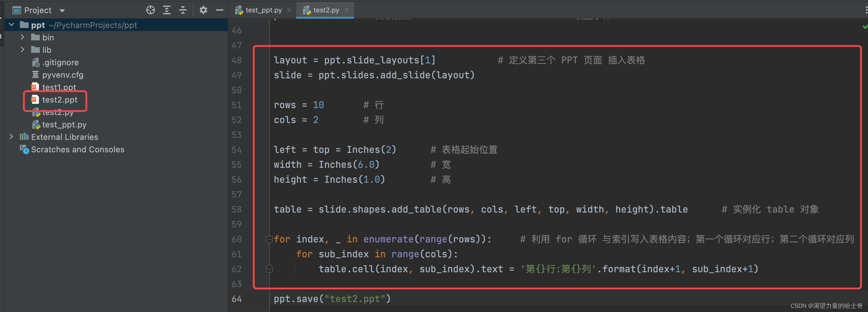Click the 'layout = ppt.slide_layouts[1]' line
Image resolution: width=868 pixels, height=312 pixels.
click(354, 60)
